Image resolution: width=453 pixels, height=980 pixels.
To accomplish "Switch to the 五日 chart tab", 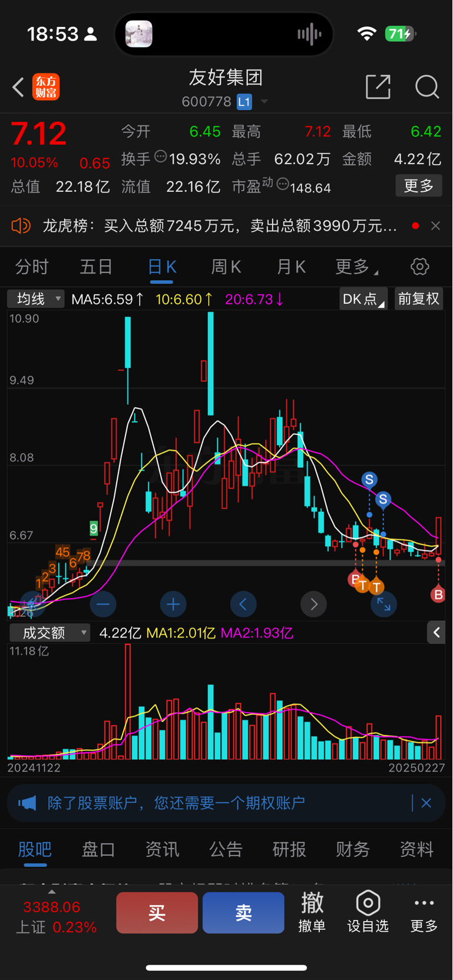I will pyautogui.click(x=96, y=267).
